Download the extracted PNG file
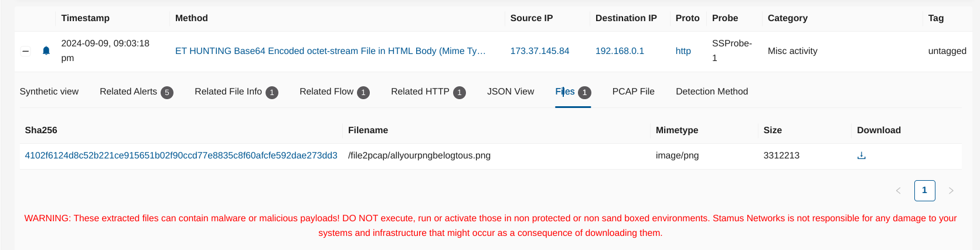 pos(861,156)
